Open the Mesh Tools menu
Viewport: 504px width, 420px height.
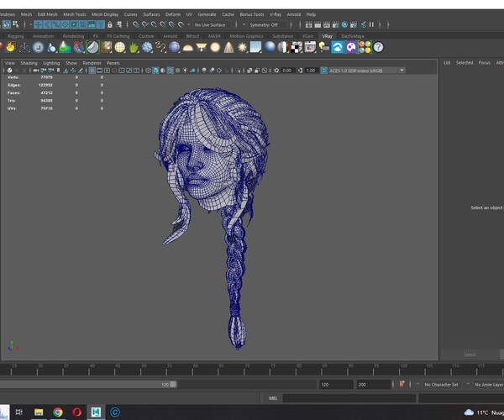point(75,14)
